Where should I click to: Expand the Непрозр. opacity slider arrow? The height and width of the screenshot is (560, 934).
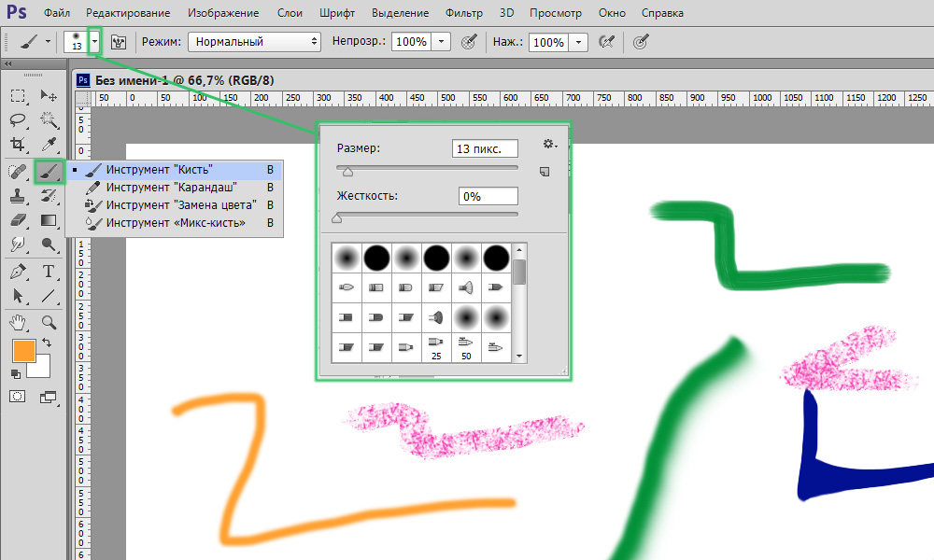pyautogui.click(x=441, y=42)
